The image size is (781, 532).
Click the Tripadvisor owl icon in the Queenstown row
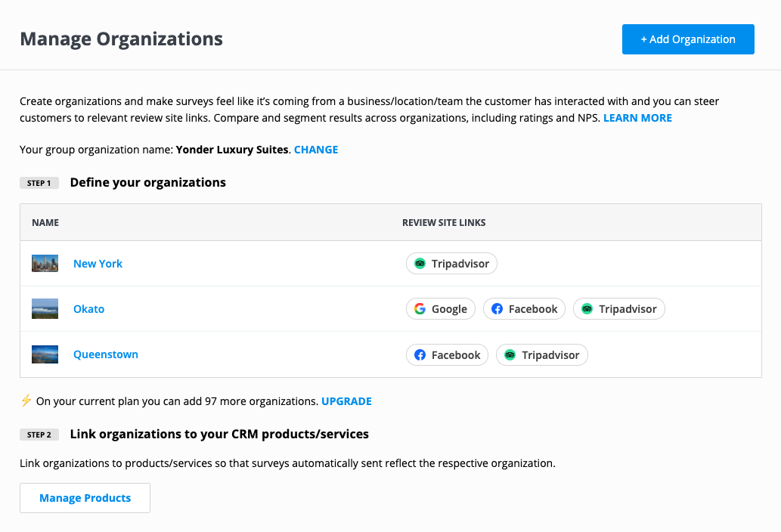click(510, 355)
